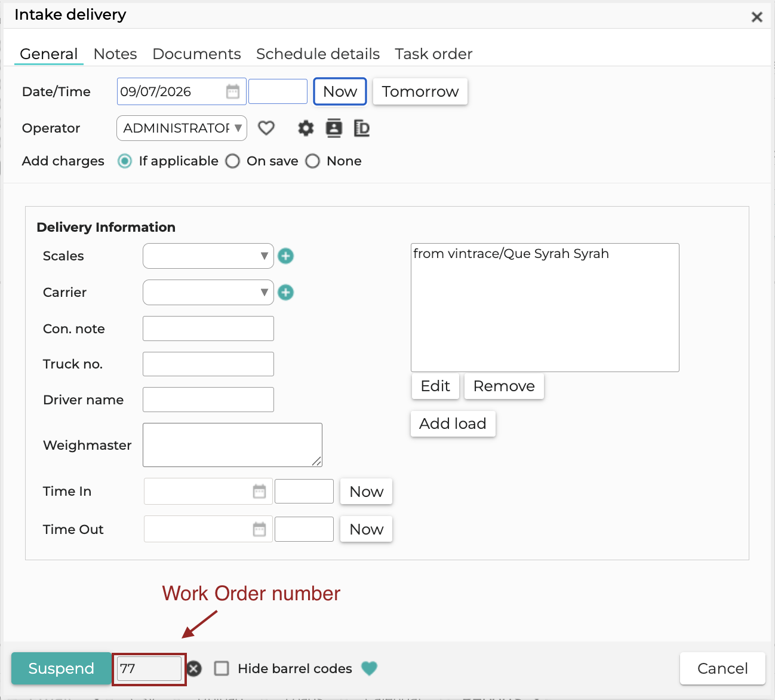Click the teal heart next to Hide barrel codes
Screen dimensions: 775x700
(x=370, y=668)
